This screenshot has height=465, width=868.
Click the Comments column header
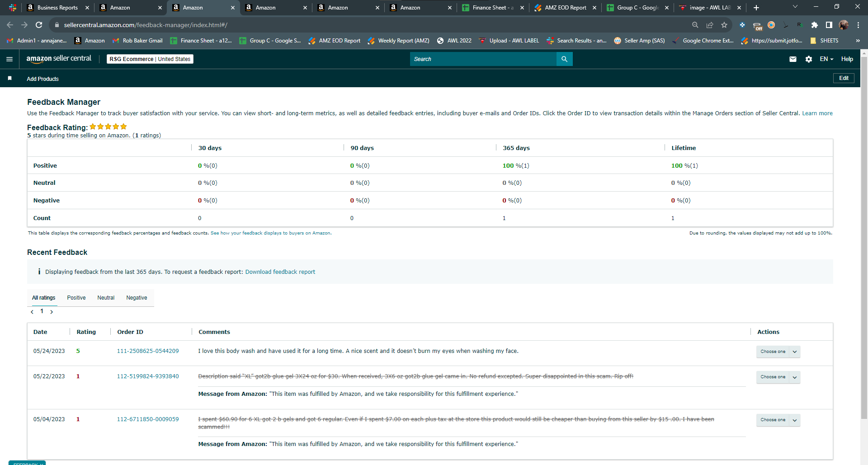[214, 332]
